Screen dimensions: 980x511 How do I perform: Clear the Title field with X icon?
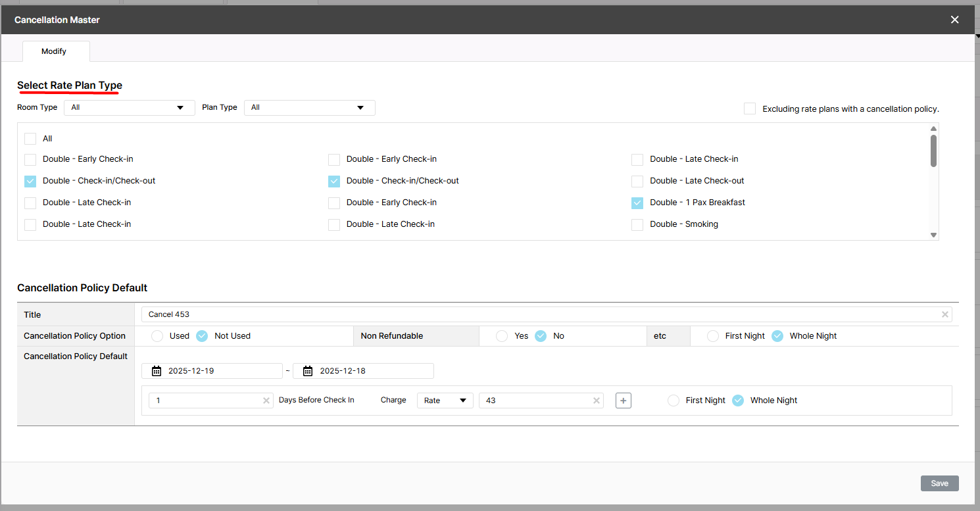(945, 314)
